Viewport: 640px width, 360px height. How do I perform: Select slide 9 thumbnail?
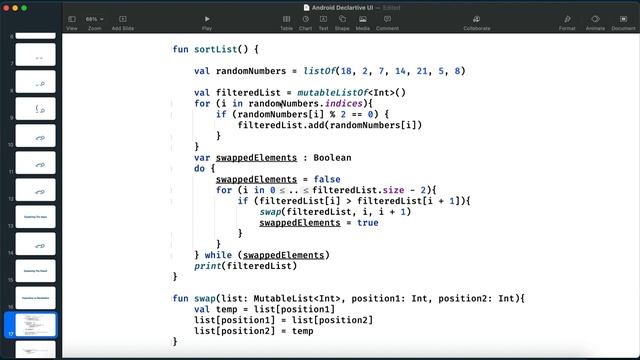[x=36, y=109]
